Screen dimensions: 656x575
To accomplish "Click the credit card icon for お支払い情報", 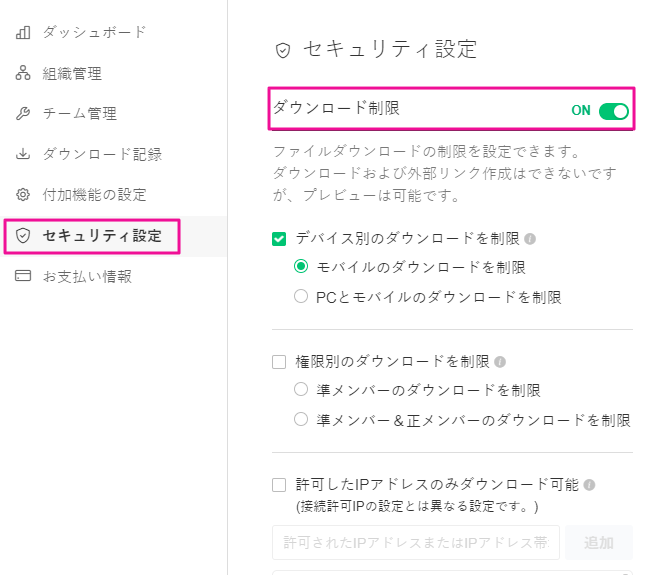I will 23,276.
